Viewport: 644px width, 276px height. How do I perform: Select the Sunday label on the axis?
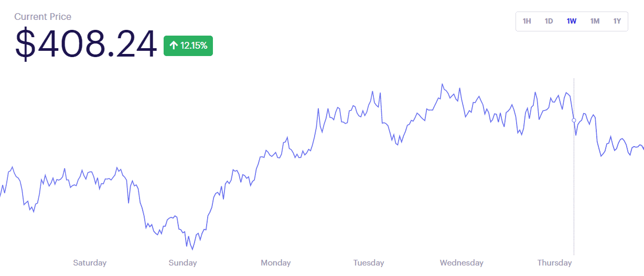click(x=183, y=263)
